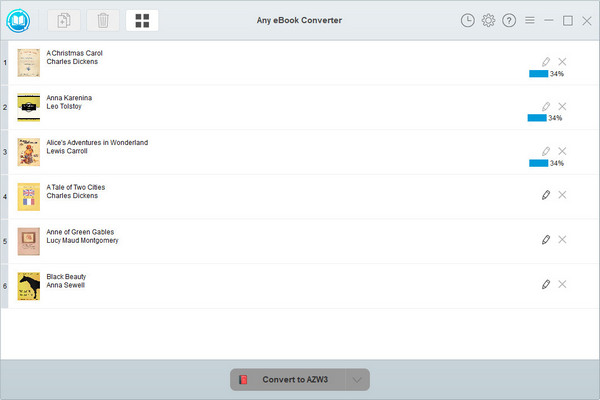Viewport: 600px width, 400px height.
Task: Edit metadata for Anne of Green Gables
Action: coord(546,240)
